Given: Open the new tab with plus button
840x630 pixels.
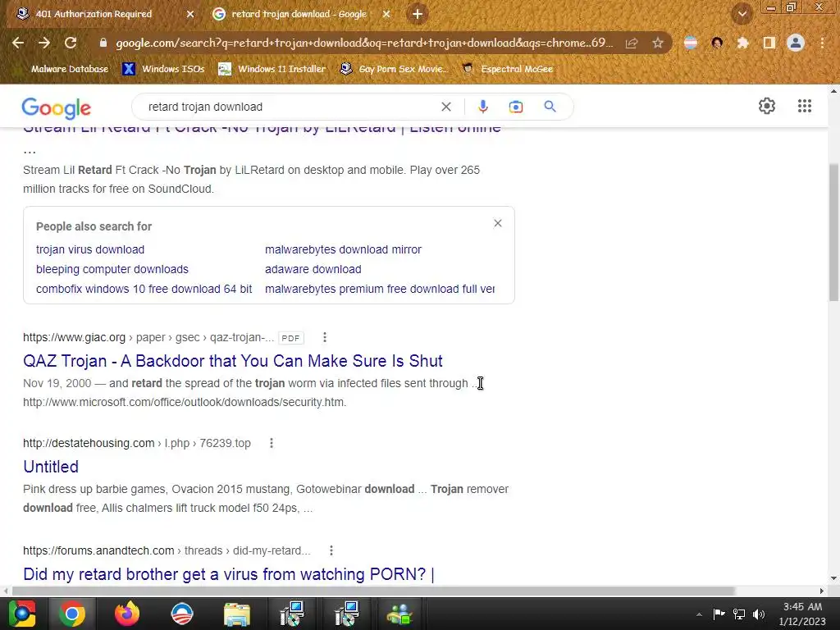Looking at the screenshot, I should click(418, 14).
